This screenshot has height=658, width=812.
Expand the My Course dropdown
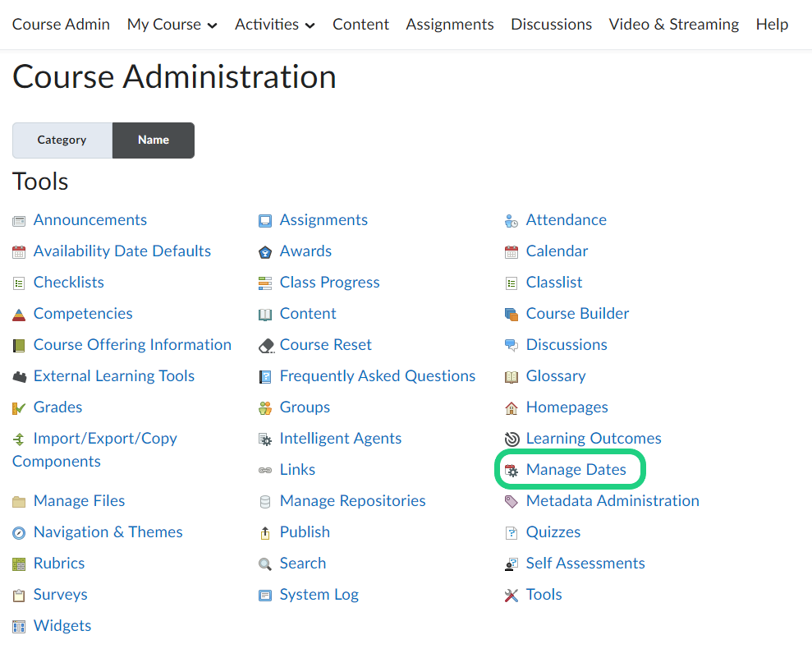[x=172, y=25]
